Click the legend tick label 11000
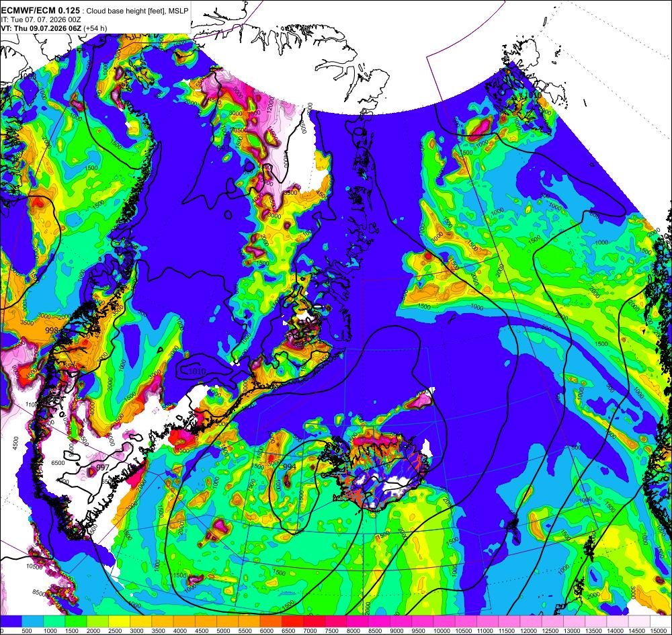Image resolution: width=672 pixels, height=635 pixels. click(x=485, y=630)
